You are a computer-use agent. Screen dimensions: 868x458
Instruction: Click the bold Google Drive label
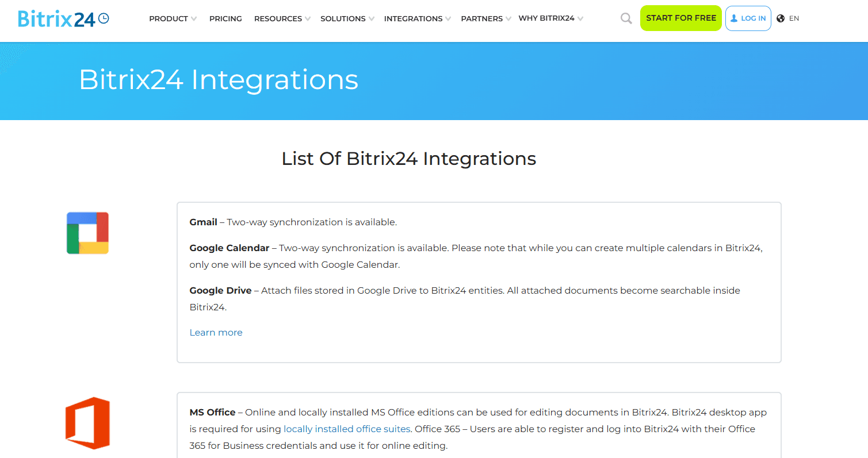pos(220,291)
